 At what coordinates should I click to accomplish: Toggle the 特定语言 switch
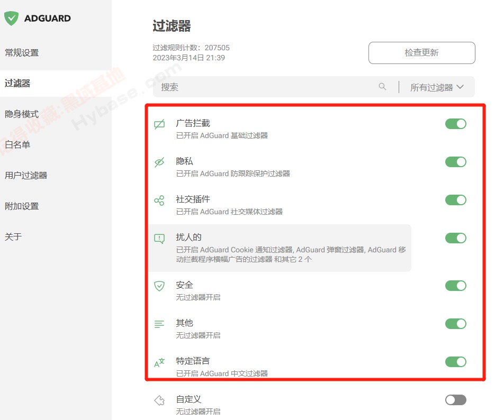[456, 362]
